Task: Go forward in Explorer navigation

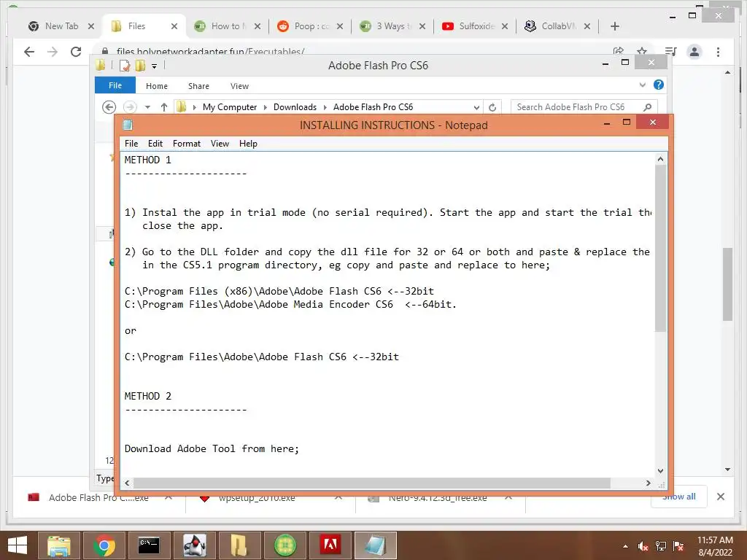Action: pos(130,107)
